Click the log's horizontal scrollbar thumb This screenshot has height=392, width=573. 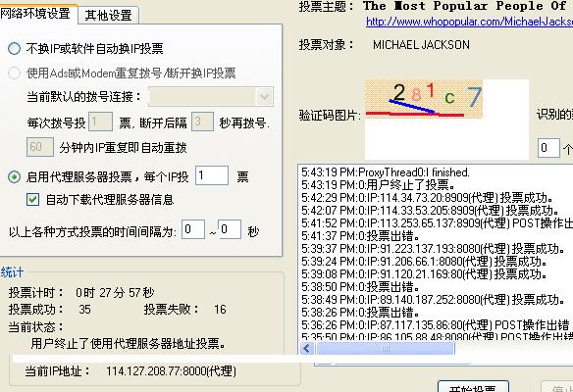386,348
